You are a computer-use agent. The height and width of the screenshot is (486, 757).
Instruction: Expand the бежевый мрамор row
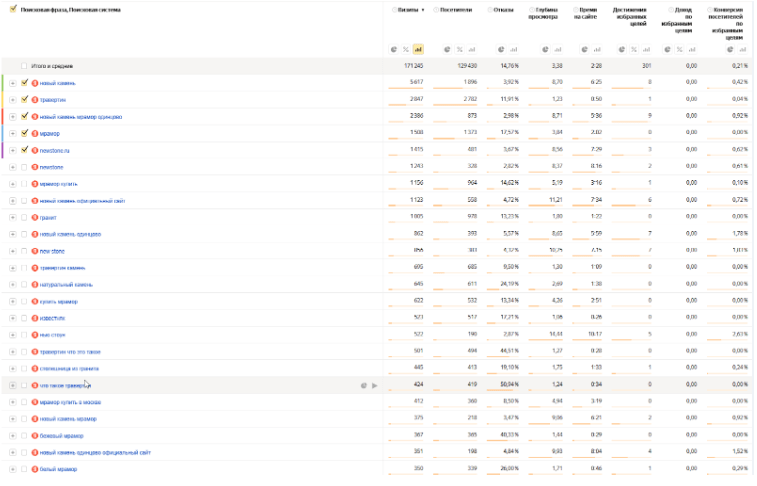pos(13,436)
